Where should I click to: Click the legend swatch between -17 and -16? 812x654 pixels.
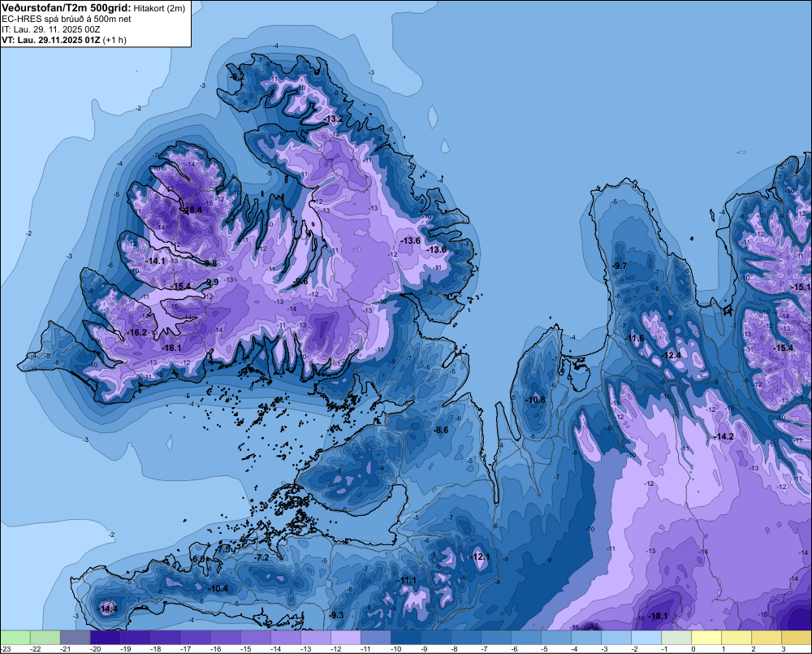(195, 637)
